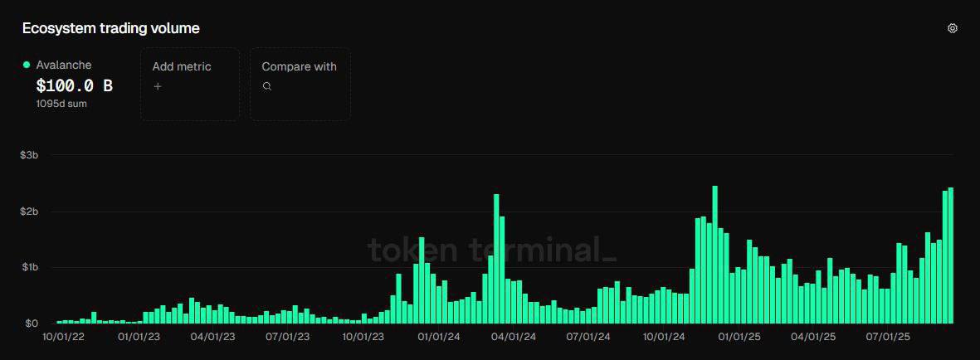Click the $3b y-axis label

coord(30,155)
